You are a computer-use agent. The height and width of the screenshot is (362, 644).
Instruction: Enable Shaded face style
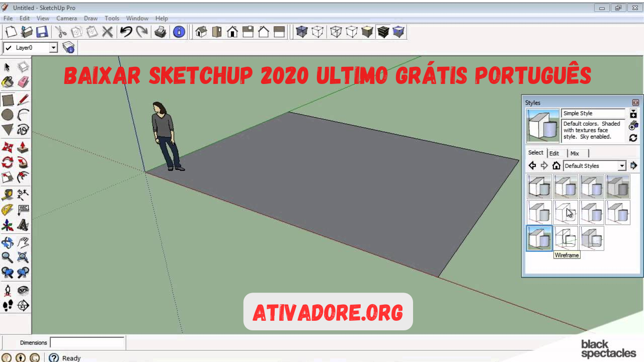pyautogui.click(x=368, y=32)
